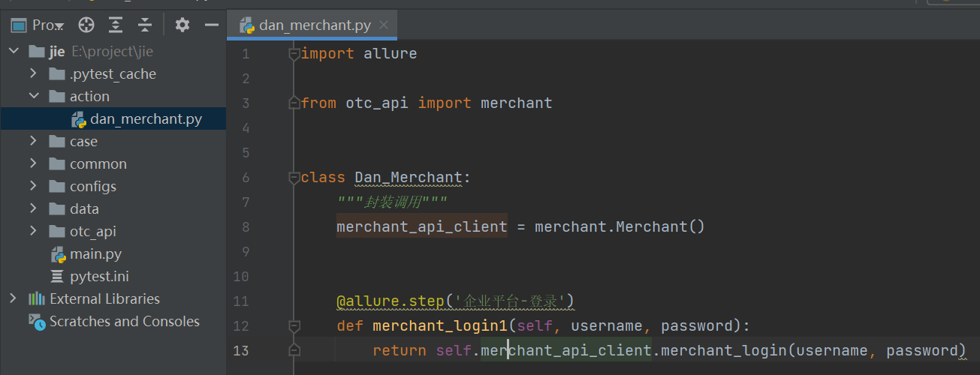The image size is (980, 375).
Task: Click the Expand All icon
Action: (x=116, y=25)
